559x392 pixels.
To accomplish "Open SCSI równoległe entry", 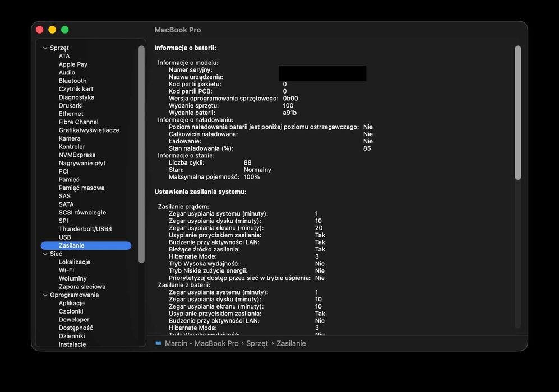I will pyautogui.click(x=82, y=212).
